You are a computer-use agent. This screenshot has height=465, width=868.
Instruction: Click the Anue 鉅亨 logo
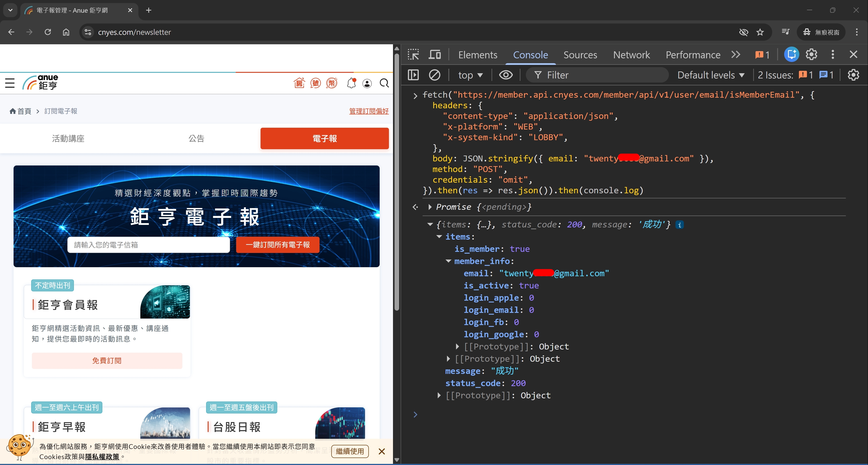[x=40, y=83]
